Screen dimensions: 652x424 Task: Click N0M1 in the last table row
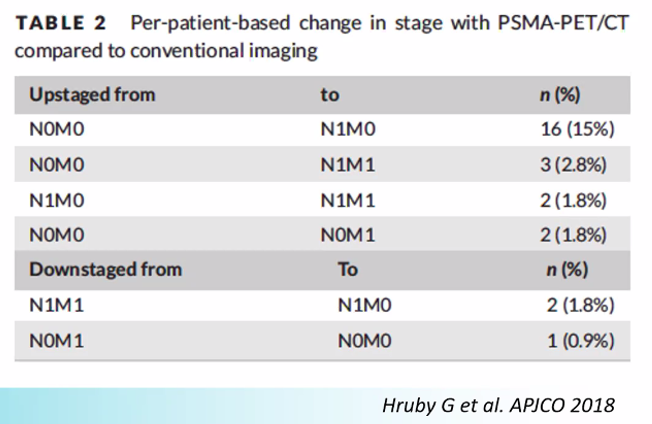[x=57, y=341]
